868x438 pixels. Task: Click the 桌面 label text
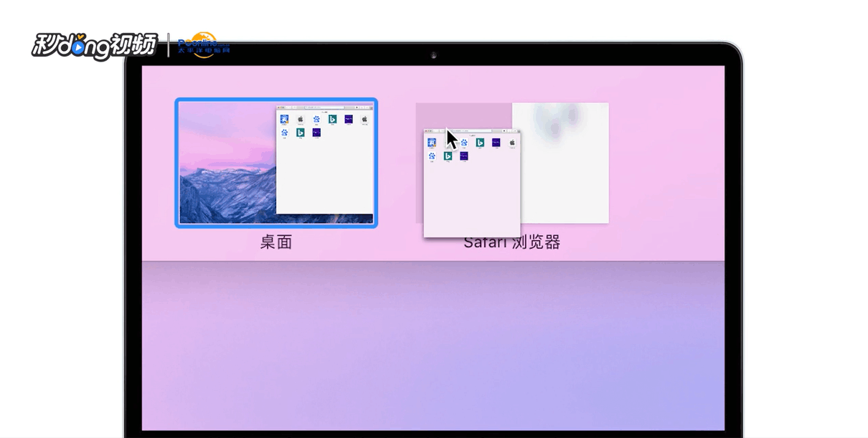[x=276, y=242]
